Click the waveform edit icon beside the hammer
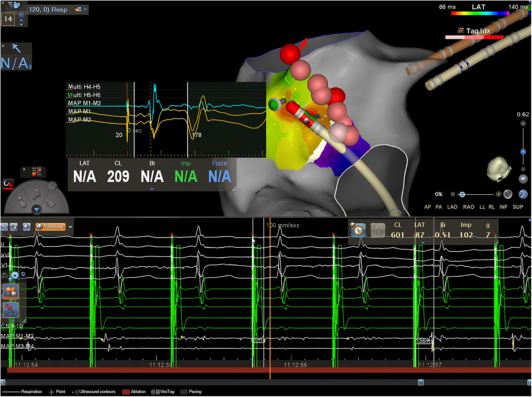The height and width of the screenshot is (397, 532). tap(14, 227)
